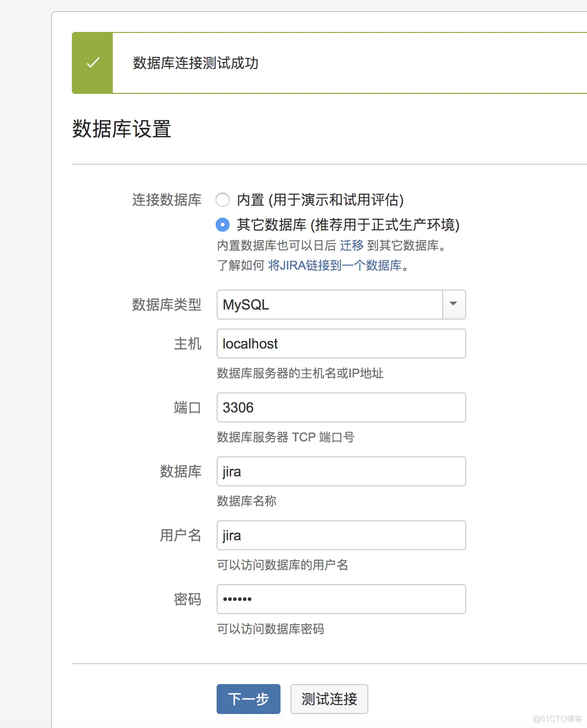Click the 其它数据库 (推荐用于正式生产环境) option label
The width and height of the screenshot is (587, 728).
click(x=348, y=225)
